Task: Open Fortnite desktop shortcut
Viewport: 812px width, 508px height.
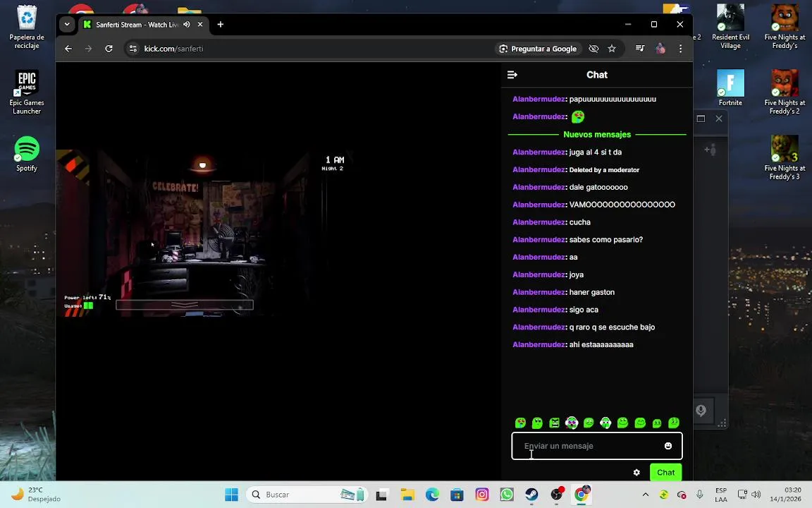Action: [x=730, y=87]
